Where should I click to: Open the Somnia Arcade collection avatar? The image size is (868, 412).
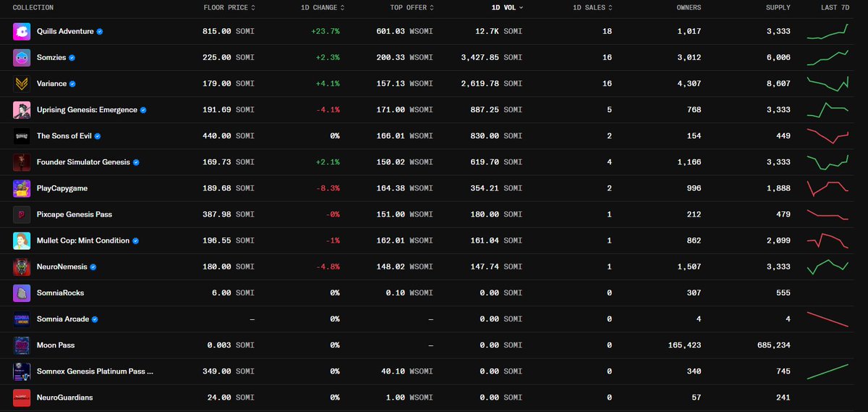pos(22,319)
